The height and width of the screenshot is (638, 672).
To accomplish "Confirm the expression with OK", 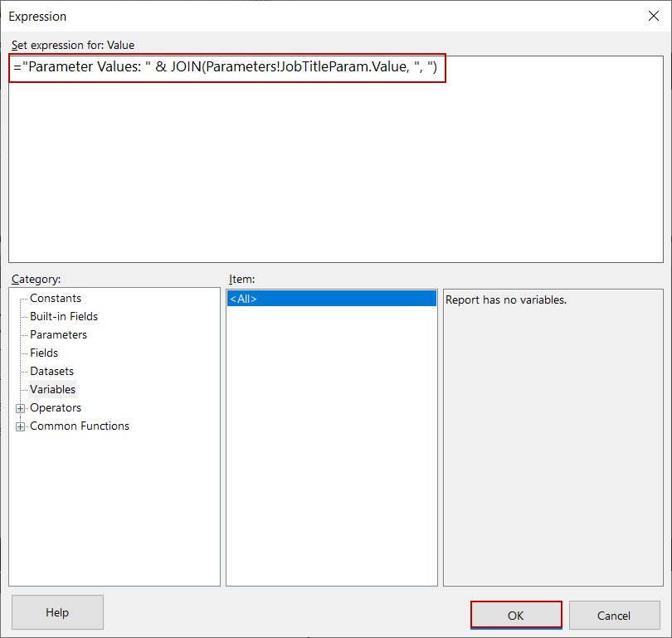I will pos(515,615).
